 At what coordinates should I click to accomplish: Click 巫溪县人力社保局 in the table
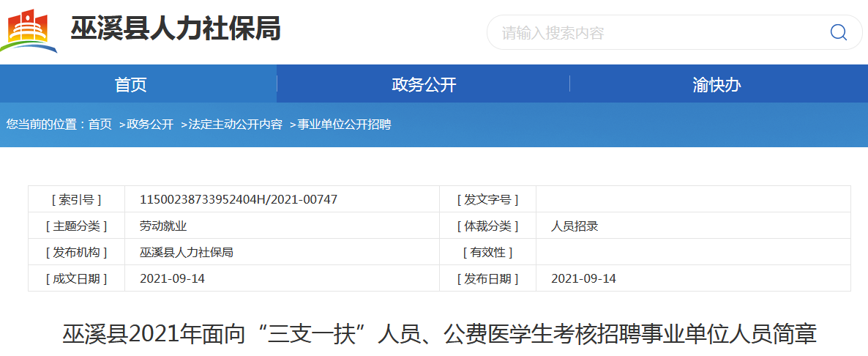click(x=187, y=253)
